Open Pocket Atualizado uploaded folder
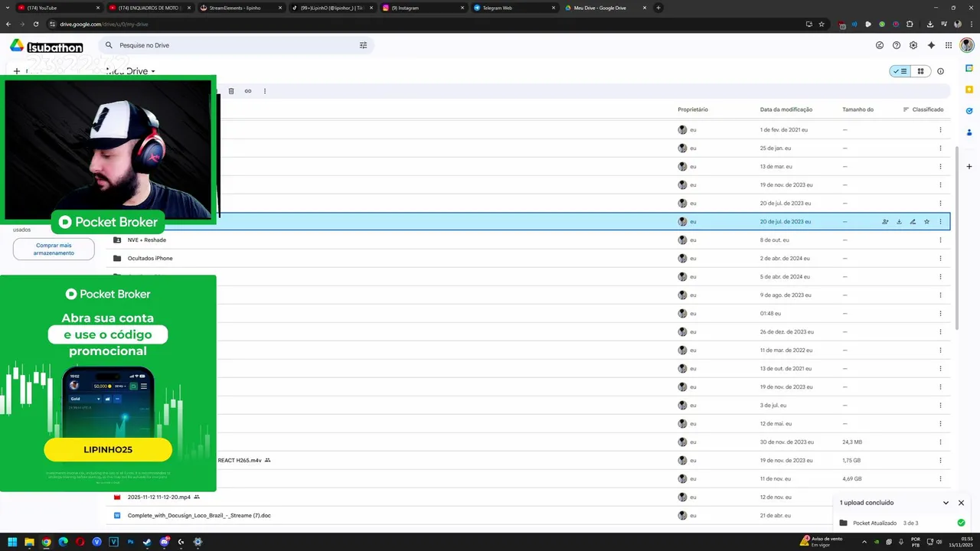The width and height of the screenshot is (980, 551). [x=874, y=523]
